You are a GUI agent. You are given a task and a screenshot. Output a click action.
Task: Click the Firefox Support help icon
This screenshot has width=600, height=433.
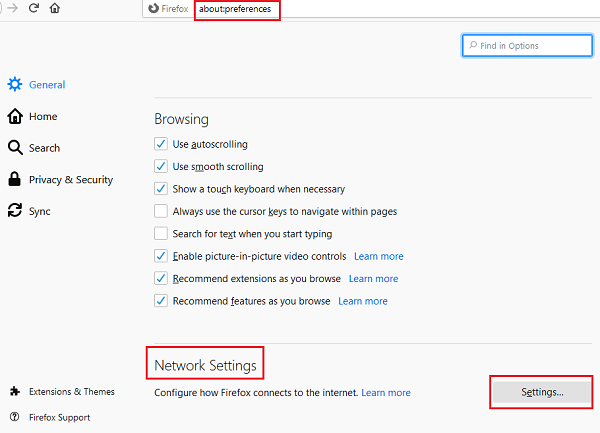(14, 417)
